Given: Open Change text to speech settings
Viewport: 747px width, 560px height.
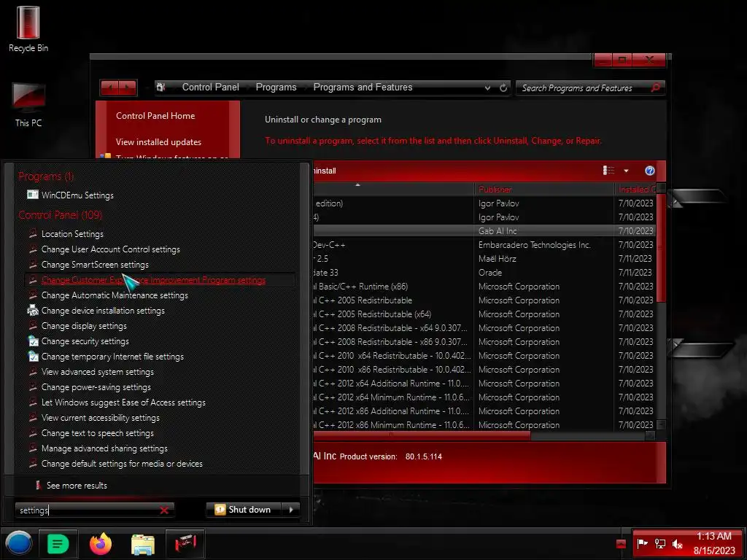Looking at the screenshot, I should click(97, 433).
